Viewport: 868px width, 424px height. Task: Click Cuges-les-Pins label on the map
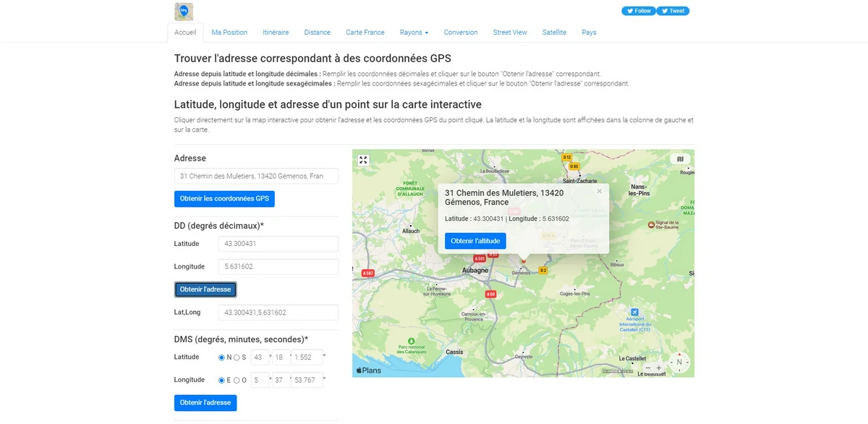click(x=575, y=294)
